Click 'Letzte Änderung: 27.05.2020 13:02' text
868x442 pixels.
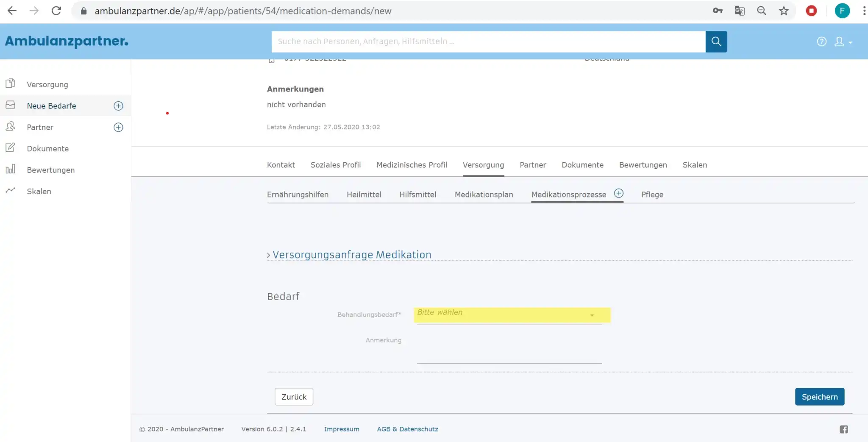click(x=323, y=127)
